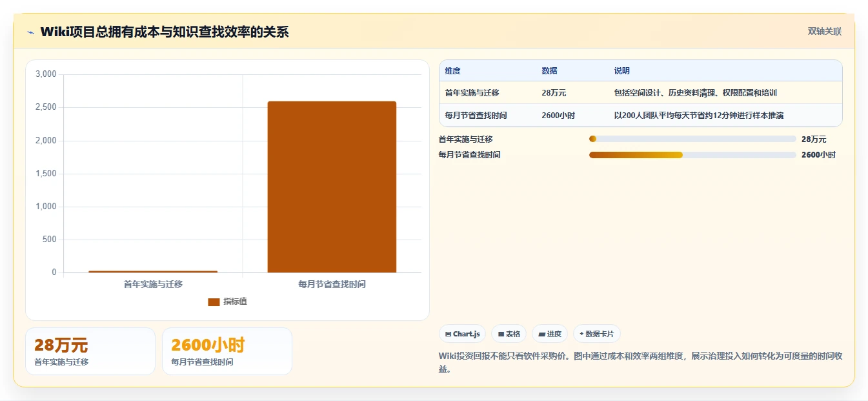
Task: Click the lightning icon beside the title
Action: (x=31, y=32)
